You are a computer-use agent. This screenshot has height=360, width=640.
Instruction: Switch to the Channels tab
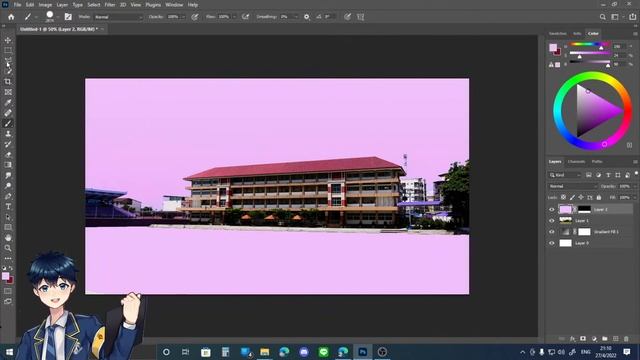576,162
